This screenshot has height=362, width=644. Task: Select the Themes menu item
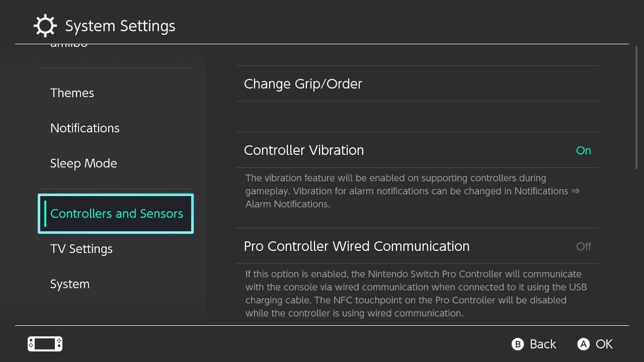point(72,93)
